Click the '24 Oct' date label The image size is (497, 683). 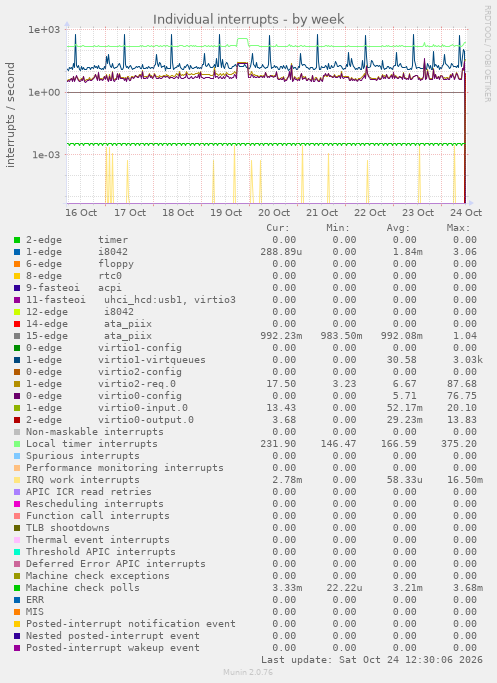[466, 213]
